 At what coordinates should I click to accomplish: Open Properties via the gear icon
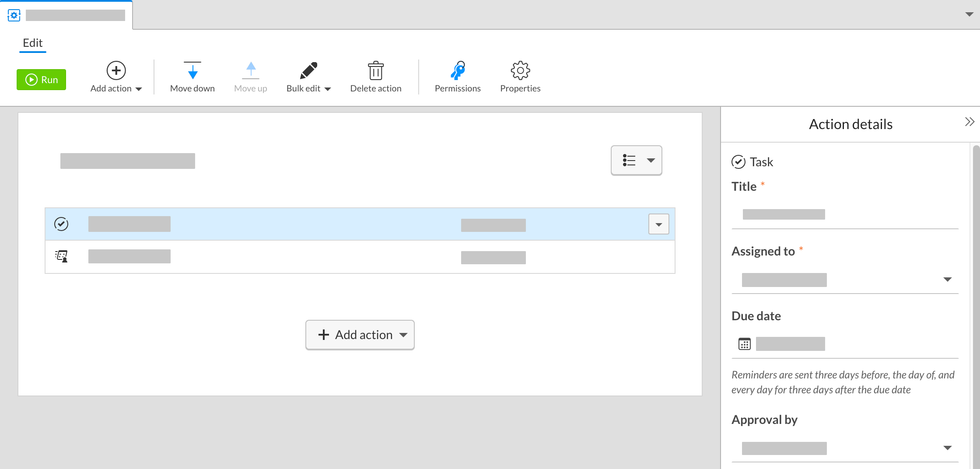[x=520, y=71]
